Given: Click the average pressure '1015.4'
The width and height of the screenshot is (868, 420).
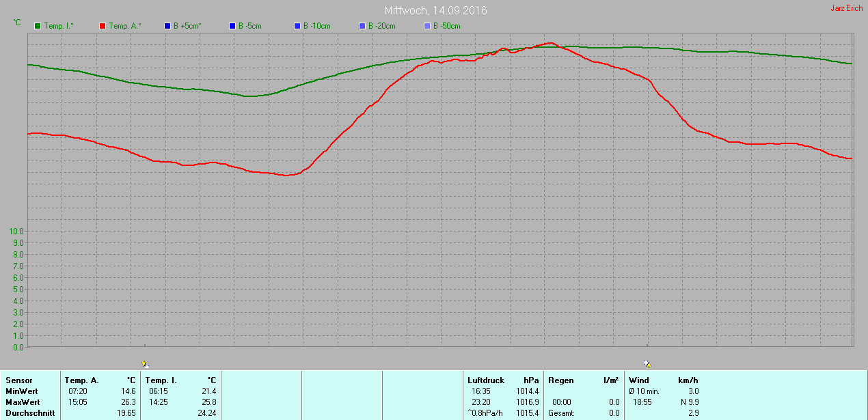Looking at the screenshot, I should pyautogui.click(x=528, y=413).
